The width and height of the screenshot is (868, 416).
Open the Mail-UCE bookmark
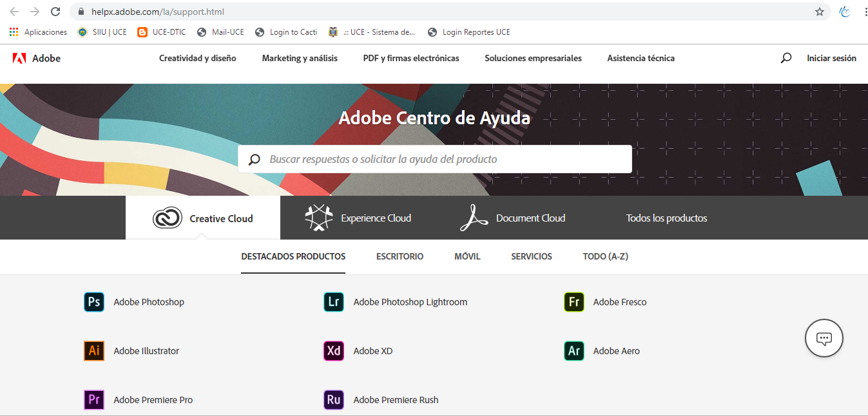pos(220,32)
